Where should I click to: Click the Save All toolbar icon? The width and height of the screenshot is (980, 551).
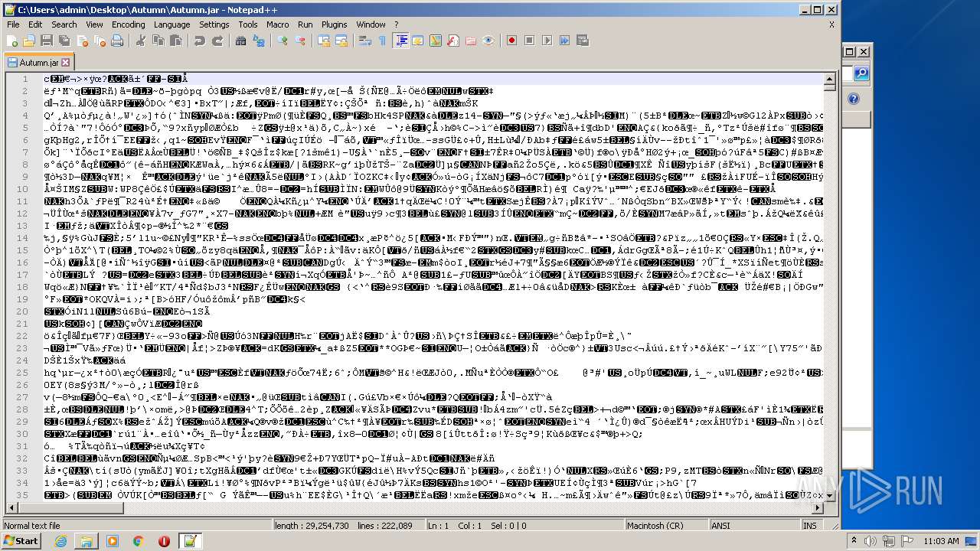point(63,41)
